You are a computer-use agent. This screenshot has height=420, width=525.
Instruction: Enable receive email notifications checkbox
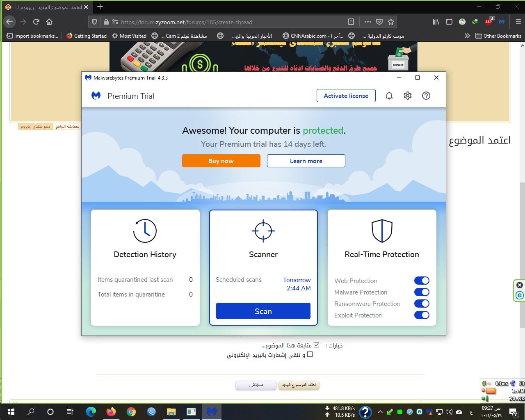pos(310,354)
